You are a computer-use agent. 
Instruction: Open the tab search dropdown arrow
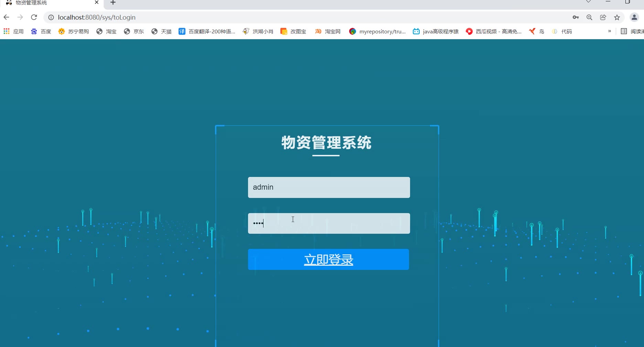[589, 2]
